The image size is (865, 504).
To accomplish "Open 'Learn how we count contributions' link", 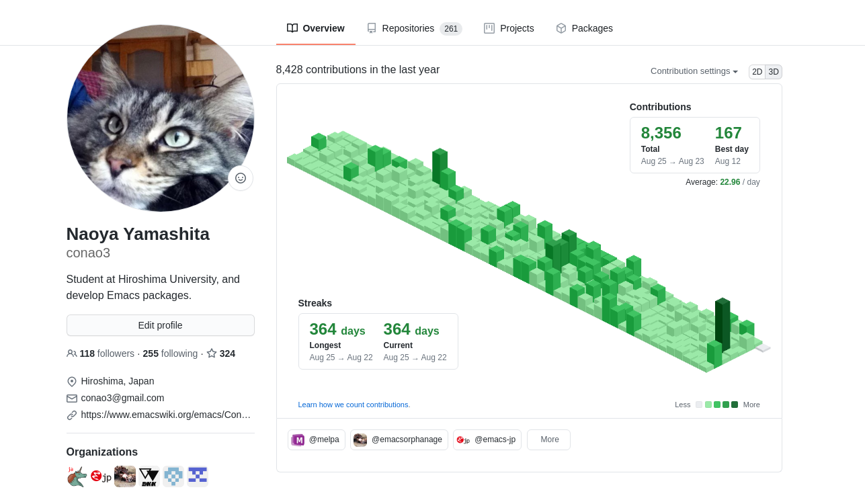I will (x=354, y=405).
